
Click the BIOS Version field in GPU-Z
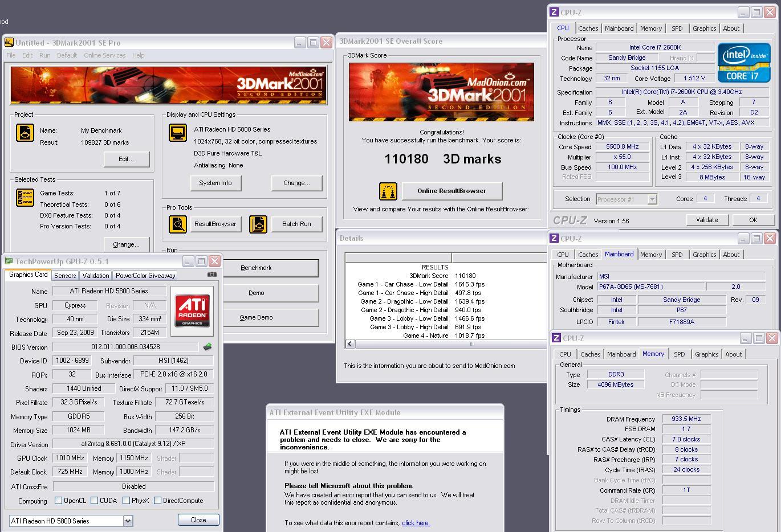pyautogui.click(x=125, y=347)
